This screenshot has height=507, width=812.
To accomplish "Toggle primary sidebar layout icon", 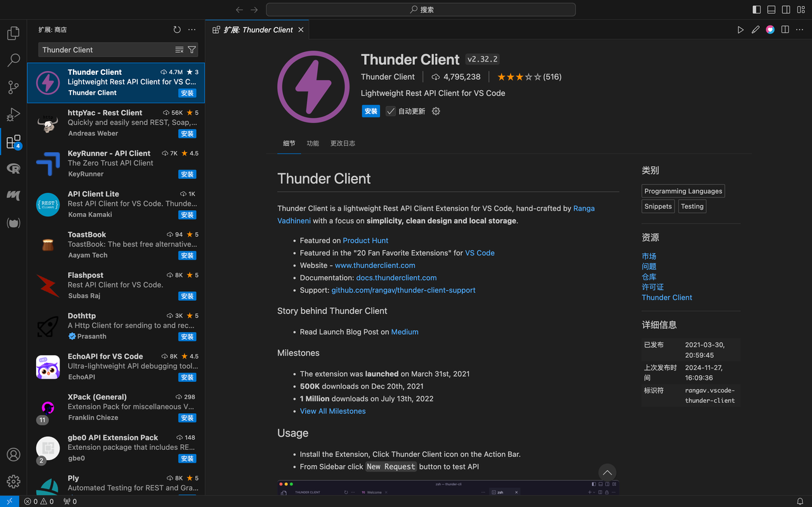I will 757,10.
